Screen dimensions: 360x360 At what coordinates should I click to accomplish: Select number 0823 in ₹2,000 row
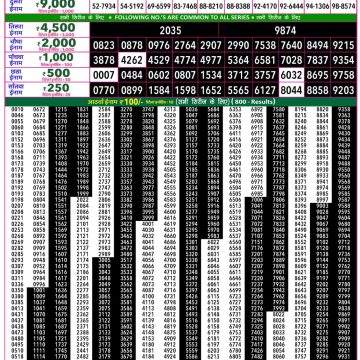point(104,45)
